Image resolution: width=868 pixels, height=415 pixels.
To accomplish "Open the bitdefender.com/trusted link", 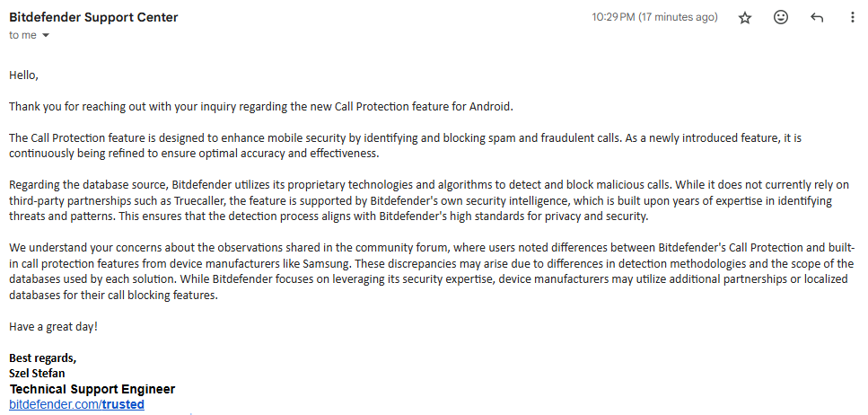I will click(77, 404).
